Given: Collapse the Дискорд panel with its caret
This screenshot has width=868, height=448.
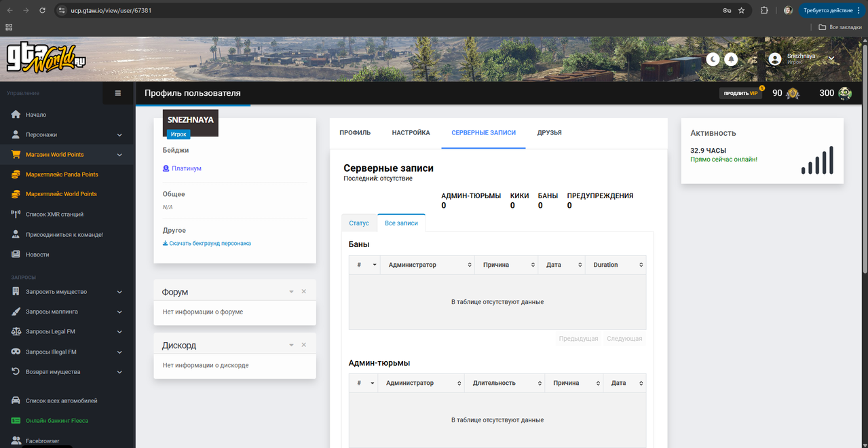Looking at the screenshot, I should point(291,345).
